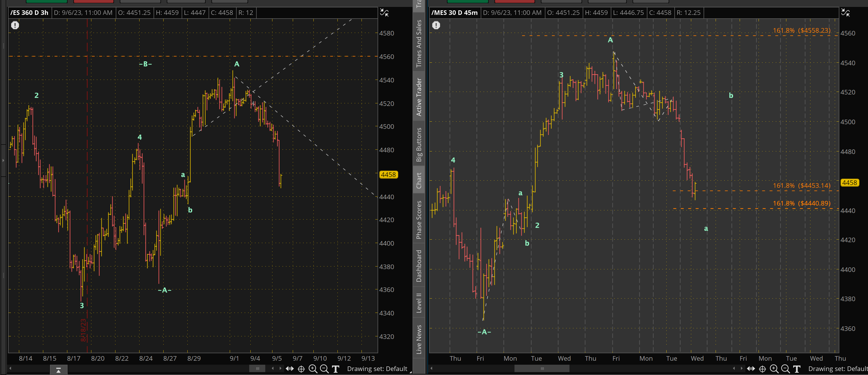The image size is (868, 375).
Task: Click the R: 12.25 value on /MES header
Action: pos(688,13)
